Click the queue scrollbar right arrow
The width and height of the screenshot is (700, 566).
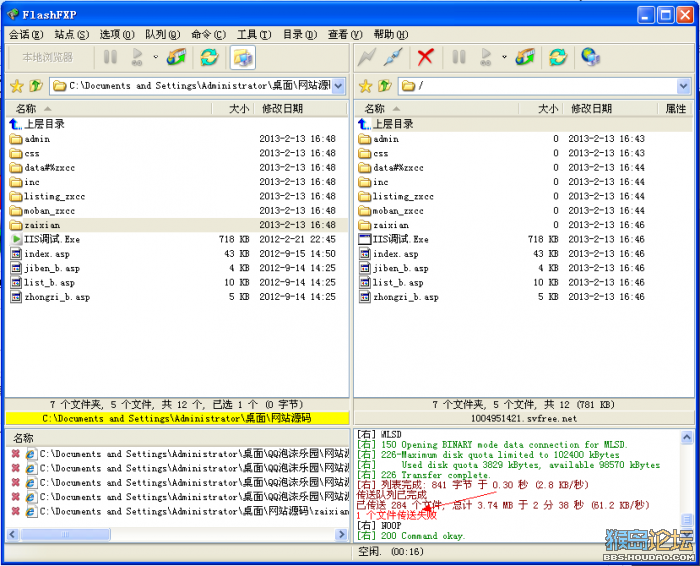[342, 534]
